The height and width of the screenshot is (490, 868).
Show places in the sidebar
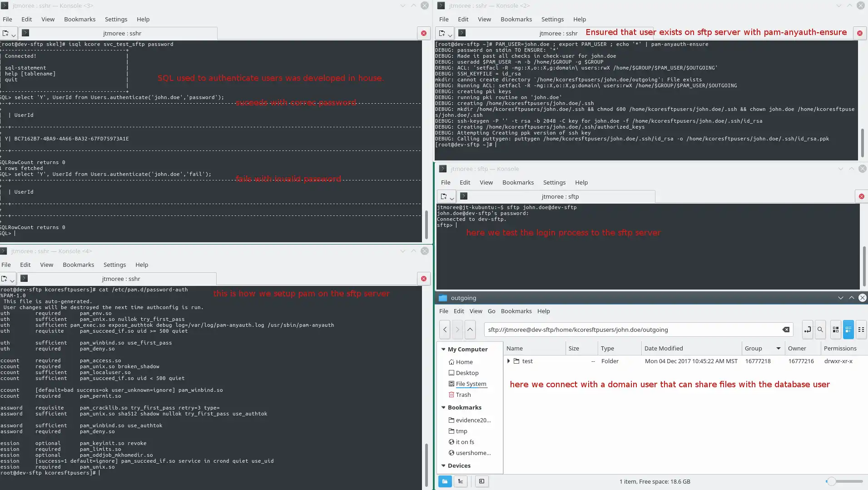click(445, 481)
